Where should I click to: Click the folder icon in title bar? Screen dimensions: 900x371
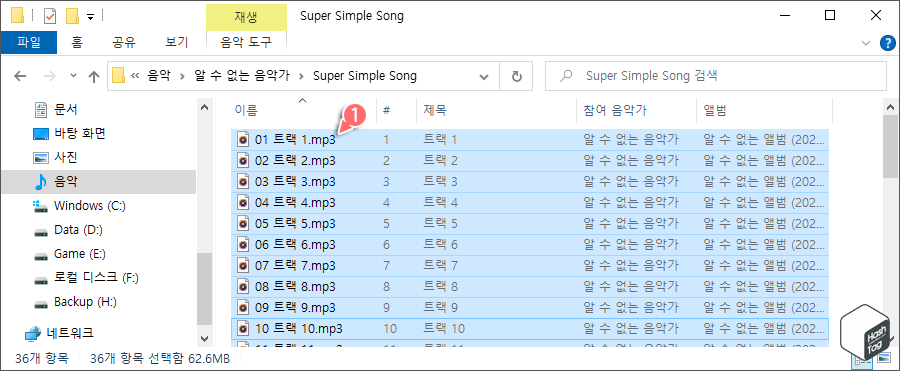click(17, 16)
